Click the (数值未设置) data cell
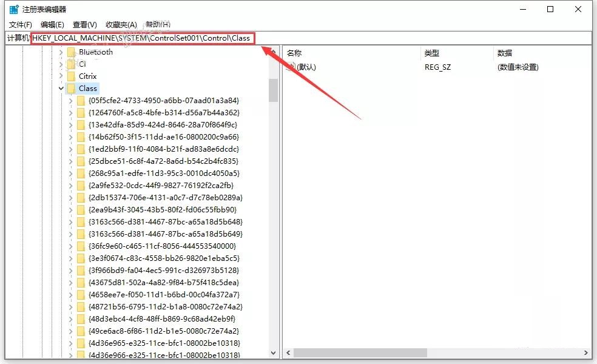This screenshot has height=364, width=597. 518,67
